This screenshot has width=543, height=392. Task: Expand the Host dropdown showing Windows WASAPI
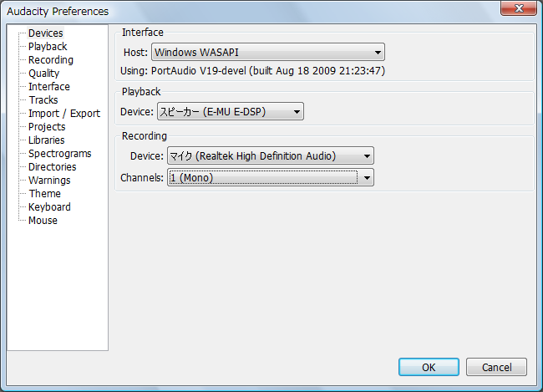pos(267,53)
